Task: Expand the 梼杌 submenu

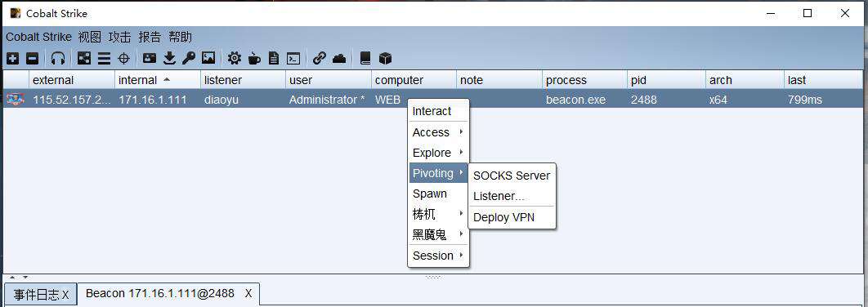Action: point(438,214)
